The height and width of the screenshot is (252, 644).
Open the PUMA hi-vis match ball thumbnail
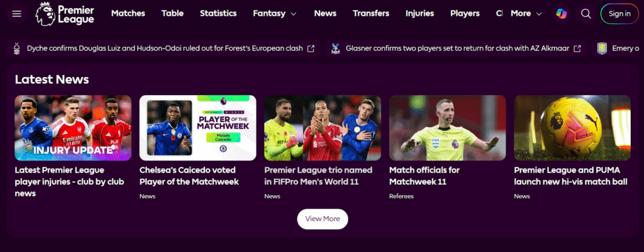(572, 128)
